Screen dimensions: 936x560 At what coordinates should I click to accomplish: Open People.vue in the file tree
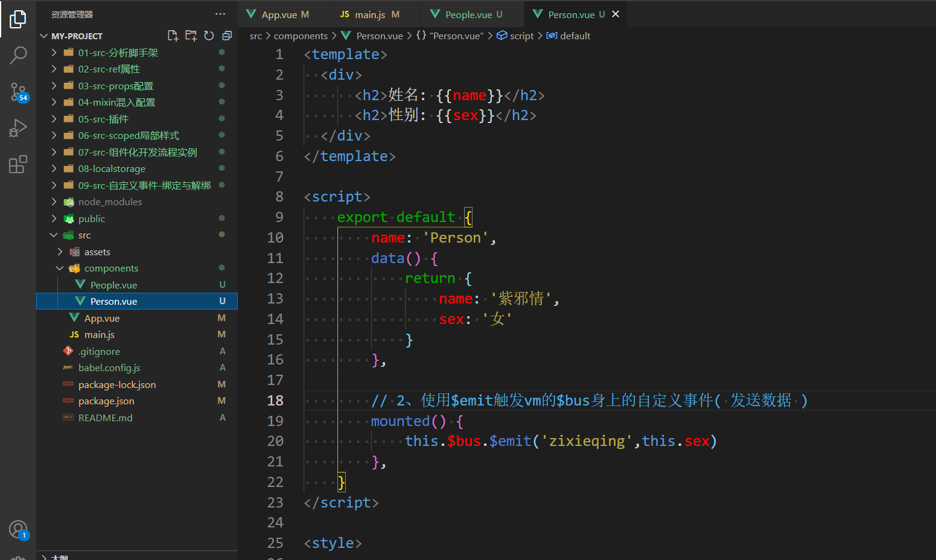pos(137,285)
